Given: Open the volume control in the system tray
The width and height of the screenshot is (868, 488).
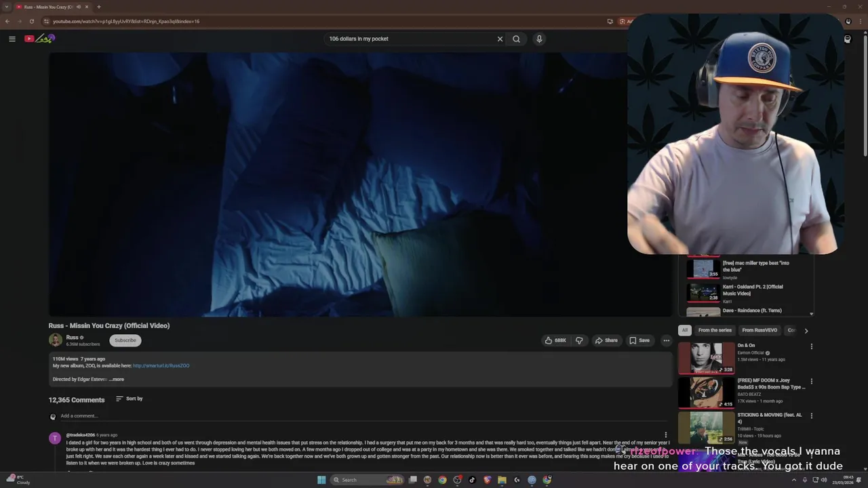Looking at the screenshot, I should pyautogui.click(x=825, y=480).
